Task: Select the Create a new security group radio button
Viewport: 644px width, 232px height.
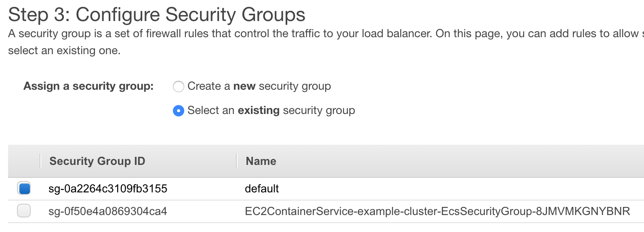Action: tap(178, 86)
